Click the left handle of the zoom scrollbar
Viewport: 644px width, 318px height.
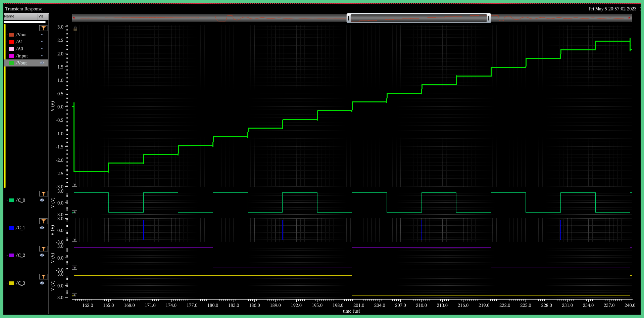(349, 18)
